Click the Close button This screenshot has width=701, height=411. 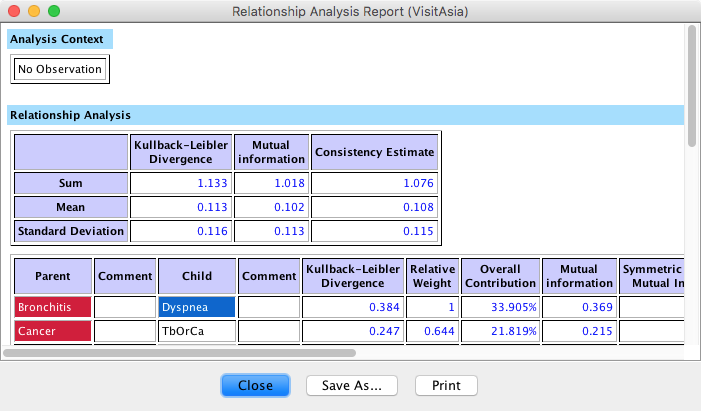pyautogui.click(x=255, y=385)
